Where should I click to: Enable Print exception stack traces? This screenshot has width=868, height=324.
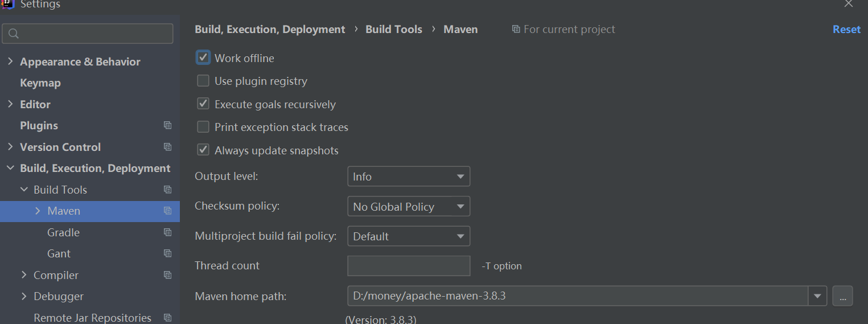pos(203,127)
